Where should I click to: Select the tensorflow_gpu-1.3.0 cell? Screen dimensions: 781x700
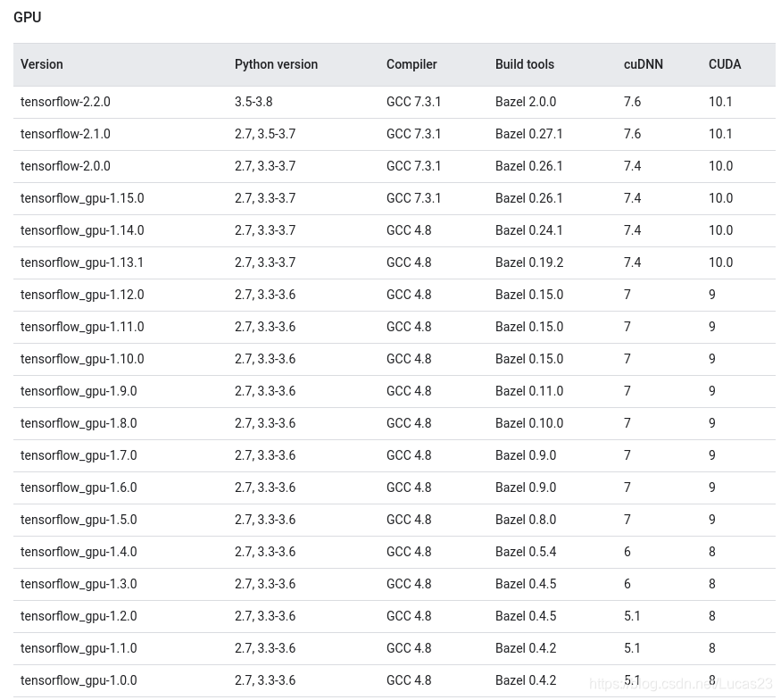(x=79, y=584)
